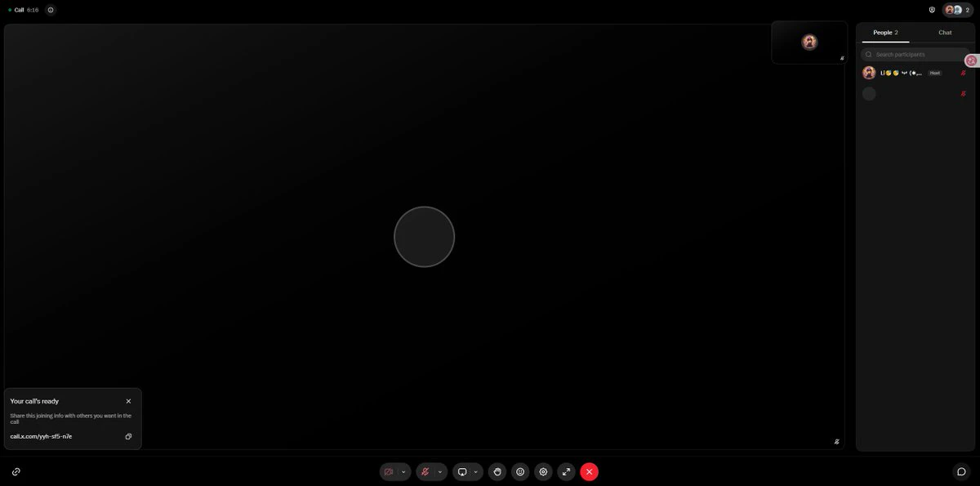Open screen share options dropdown arrow
Screen dimensions: 980x486
pyautogui.click(x=475, y=472)
